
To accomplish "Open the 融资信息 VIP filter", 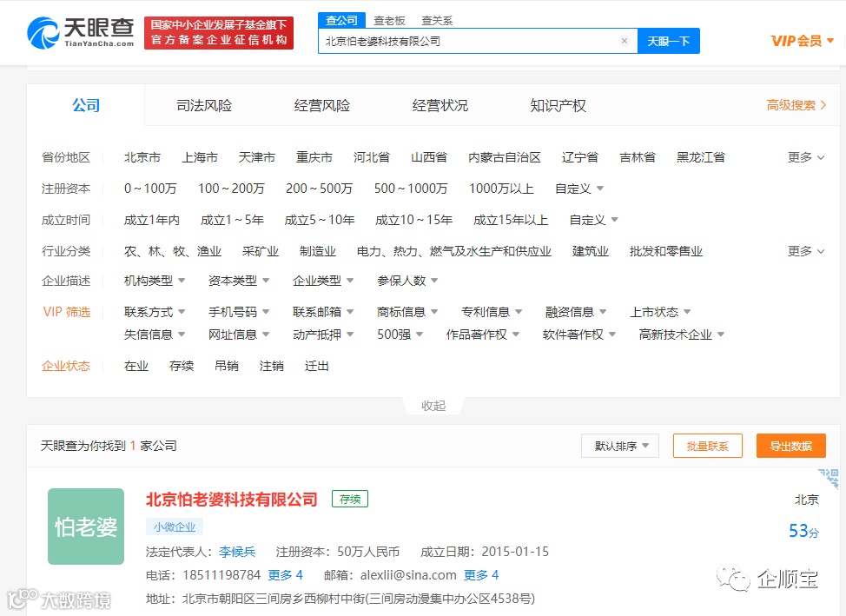I will [576, 312].
